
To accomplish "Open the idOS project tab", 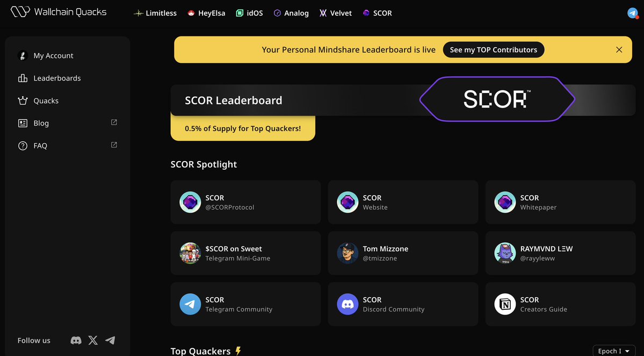I will 249,13.
